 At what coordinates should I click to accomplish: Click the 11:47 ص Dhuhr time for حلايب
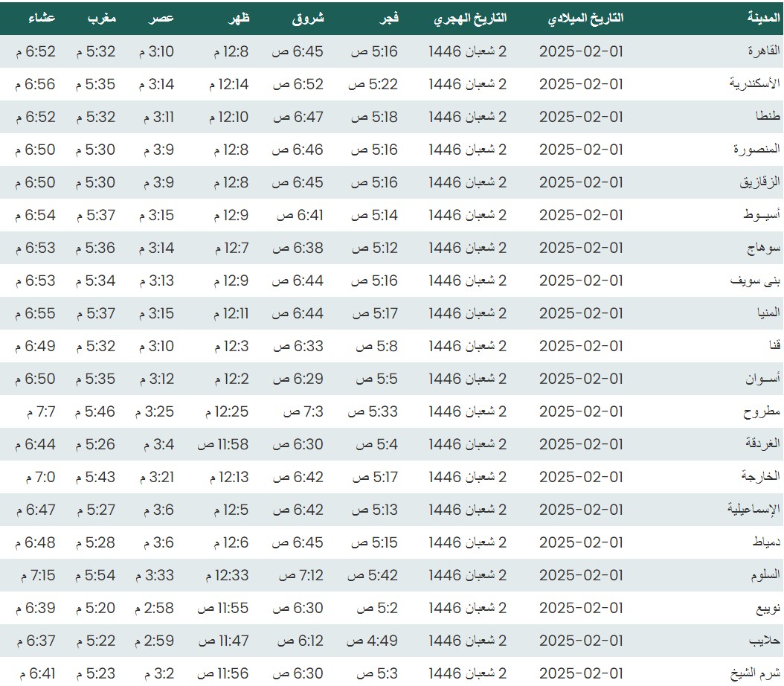[223, 641]
